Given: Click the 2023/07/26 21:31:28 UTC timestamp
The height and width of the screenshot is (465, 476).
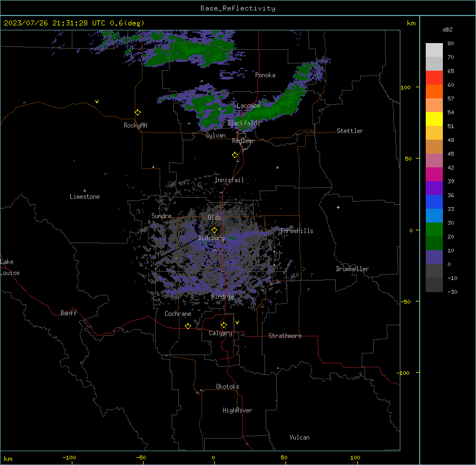Looking at the screenshot, I should (x=55, y=23).
